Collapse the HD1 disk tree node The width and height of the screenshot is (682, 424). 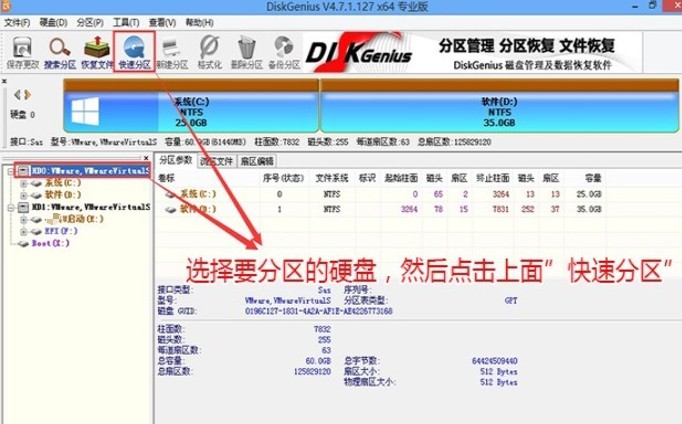(10, 207)
